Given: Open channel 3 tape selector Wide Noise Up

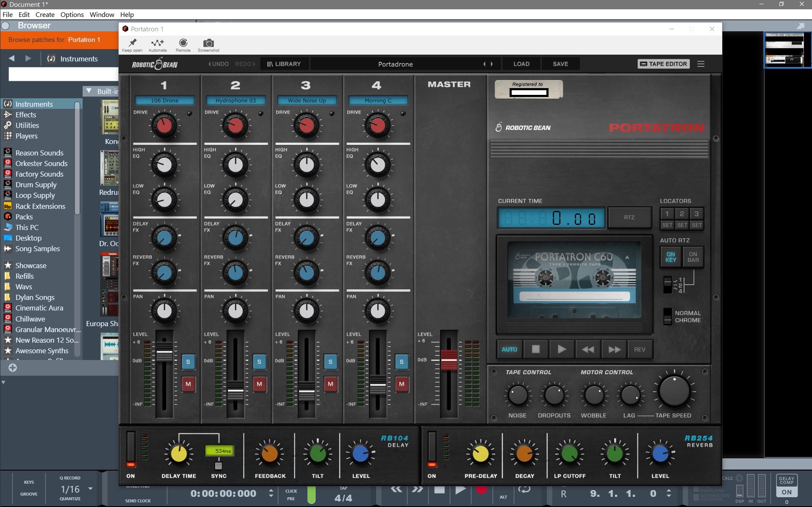Looking at the screenshot, I should (307, 100).
